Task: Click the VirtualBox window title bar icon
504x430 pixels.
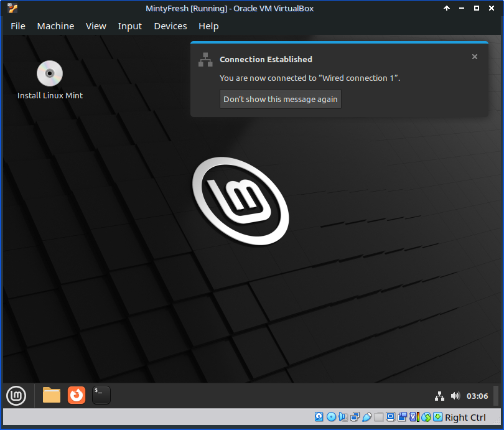Action: [12, 8]
